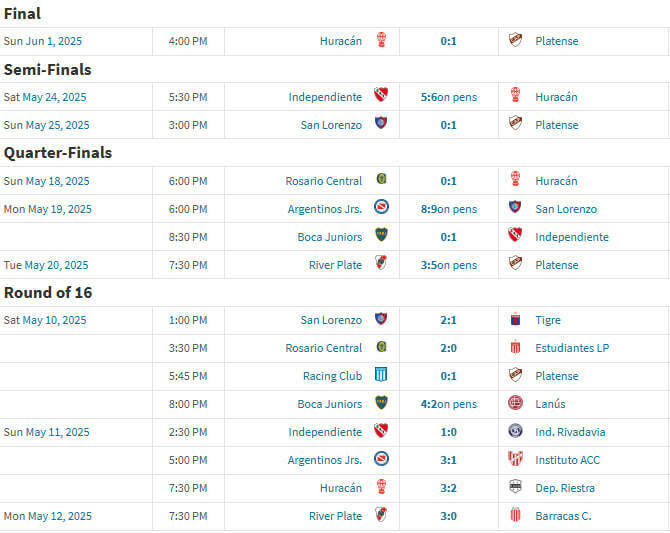Click the Barracas C. crest icon
The width and height of the screenshot is (670, 533).
click(515, 516)
